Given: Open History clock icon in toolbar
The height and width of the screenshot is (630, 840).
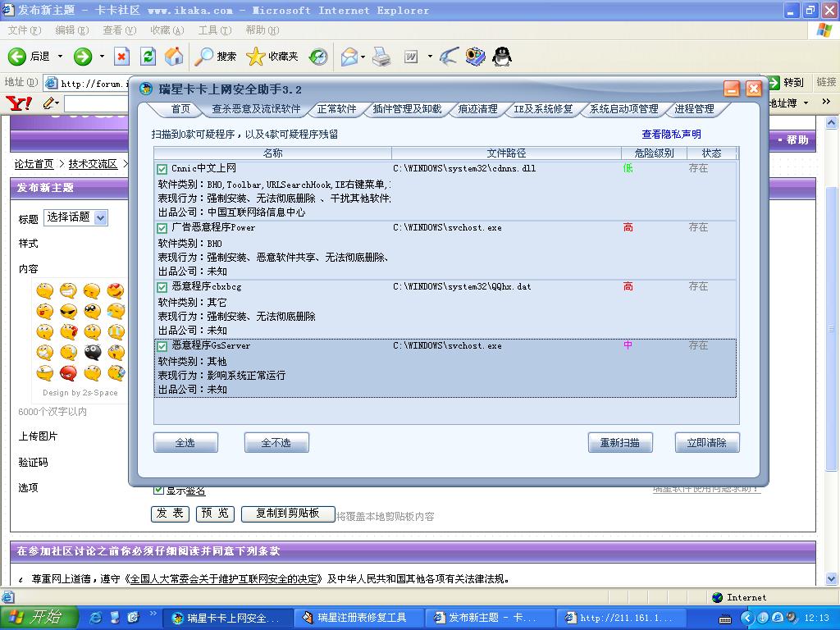Looking at the screenshot, I should pyautogui.click(x=319, y=57).
